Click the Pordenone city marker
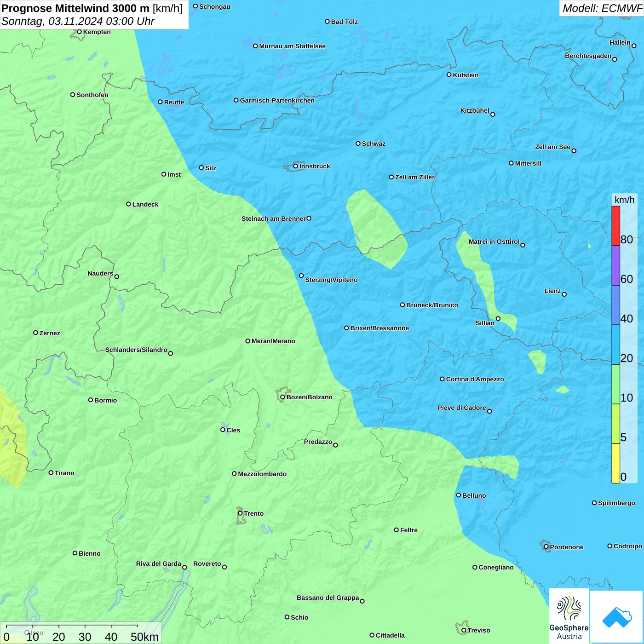The width and height of the screenshot is (644, 644). [x=546, y=547]
